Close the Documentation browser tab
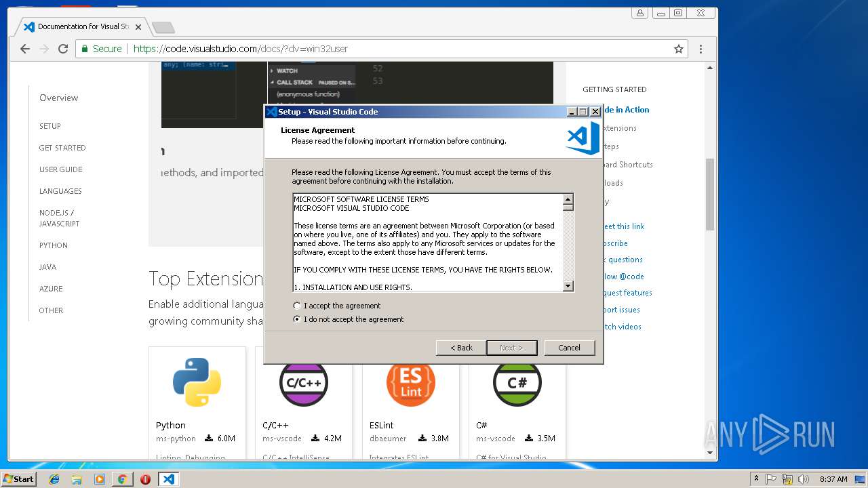868x488 pixels. (x=138, y=27)
